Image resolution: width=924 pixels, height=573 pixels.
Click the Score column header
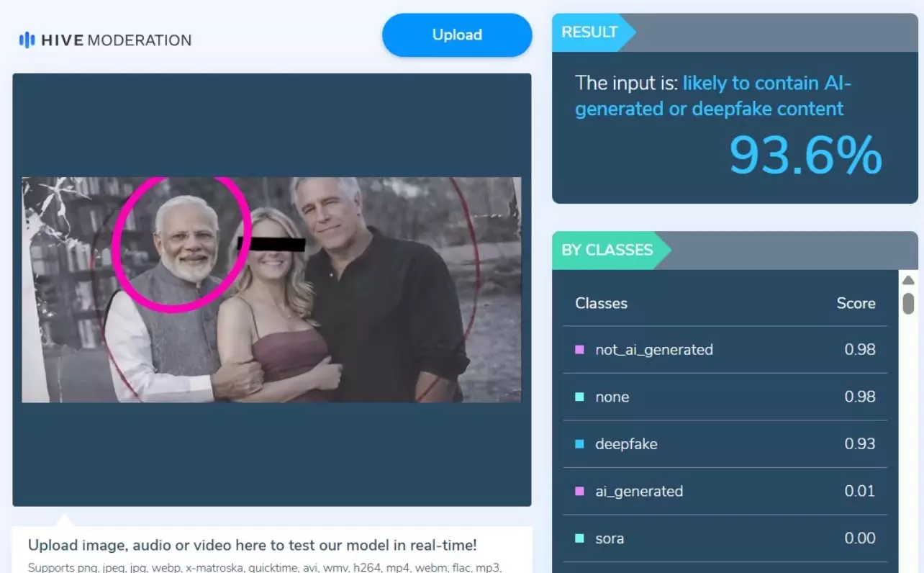856,303
